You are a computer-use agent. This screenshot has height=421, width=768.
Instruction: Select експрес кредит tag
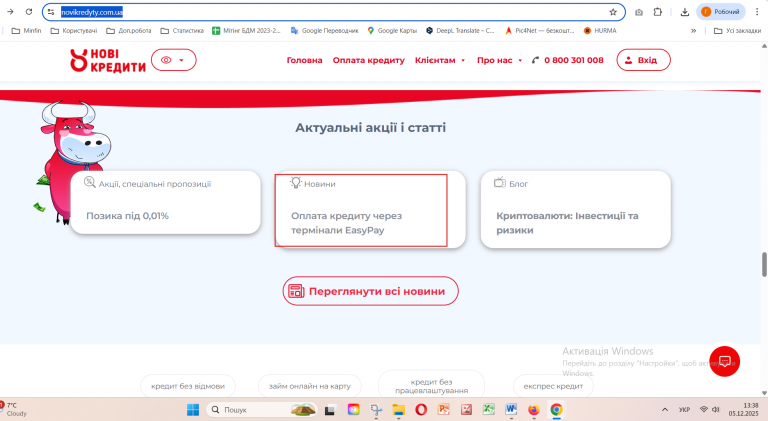pyautogui.click(x=553, y=386)
